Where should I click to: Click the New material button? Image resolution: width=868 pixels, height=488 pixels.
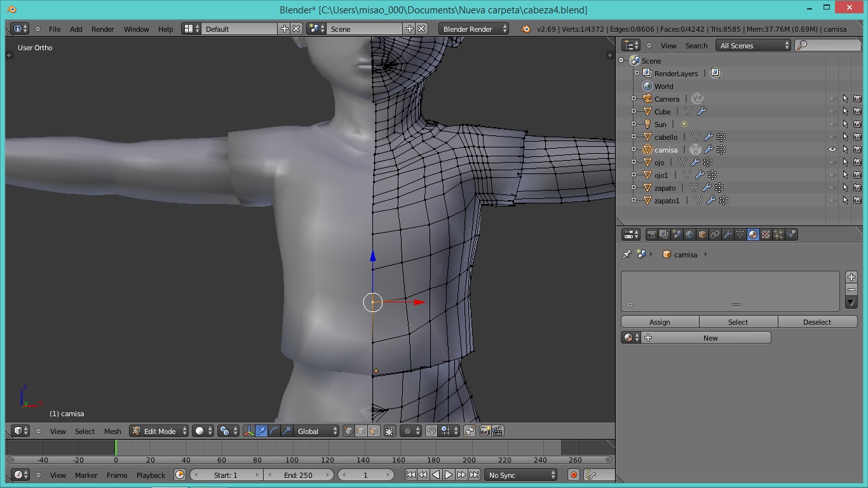[710, 337]
